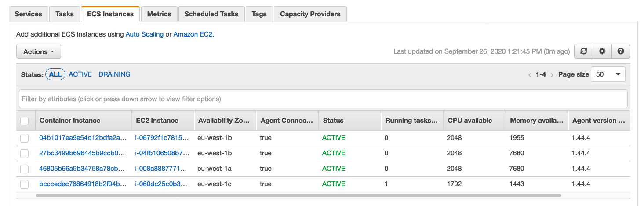Open container instance 04b1017ea9e54d12bdfa2a
The height and width of the screenshot is (206, 644).
pyautogui.click(x=83, y=138)
